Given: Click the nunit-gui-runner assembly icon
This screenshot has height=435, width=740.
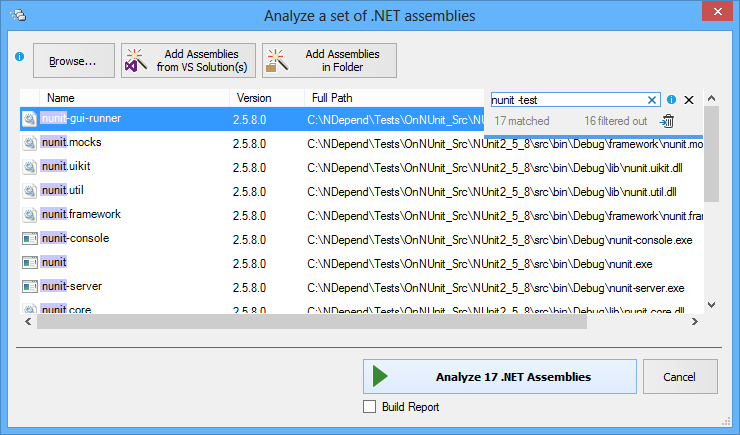Looking at the screenshot, I should pos(29,119).
